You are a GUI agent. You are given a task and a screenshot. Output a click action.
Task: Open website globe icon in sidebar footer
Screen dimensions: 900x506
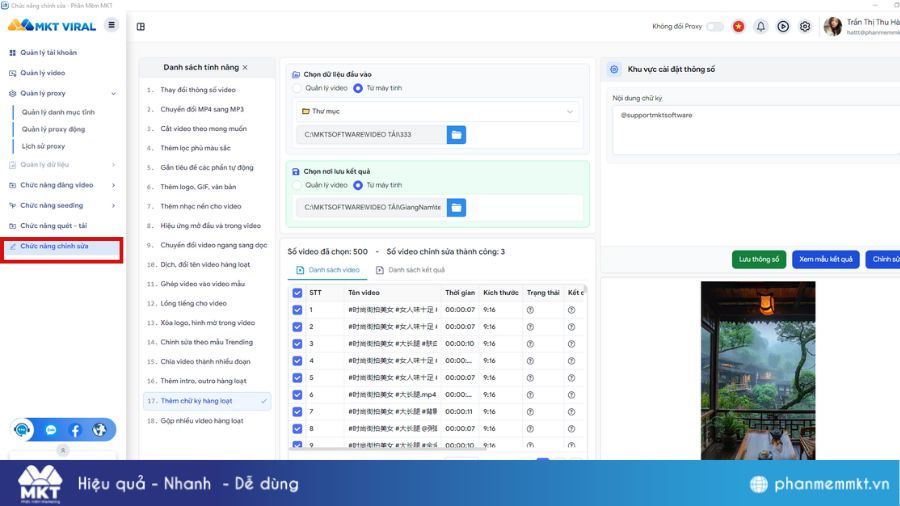99,430
